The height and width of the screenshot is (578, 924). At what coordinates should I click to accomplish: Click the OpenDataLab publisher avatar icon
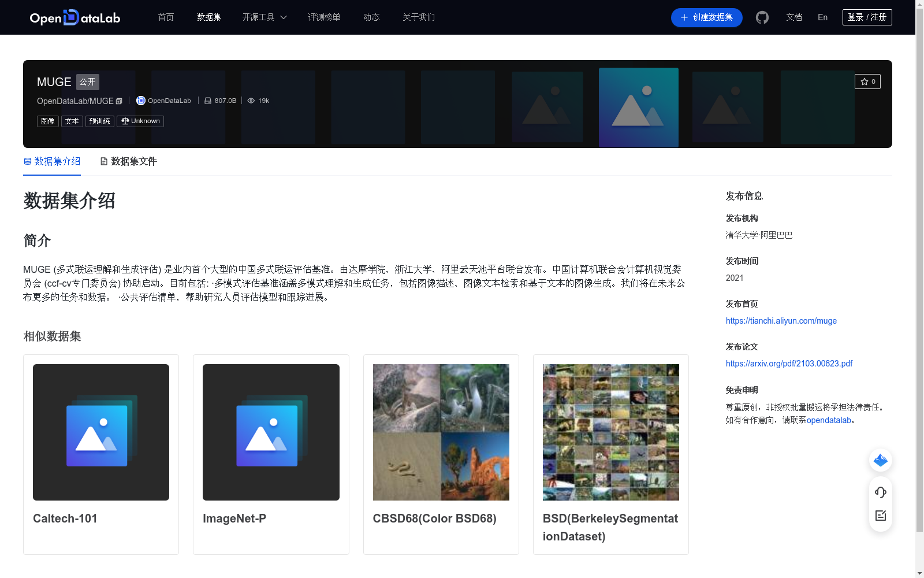pos(140,101)
